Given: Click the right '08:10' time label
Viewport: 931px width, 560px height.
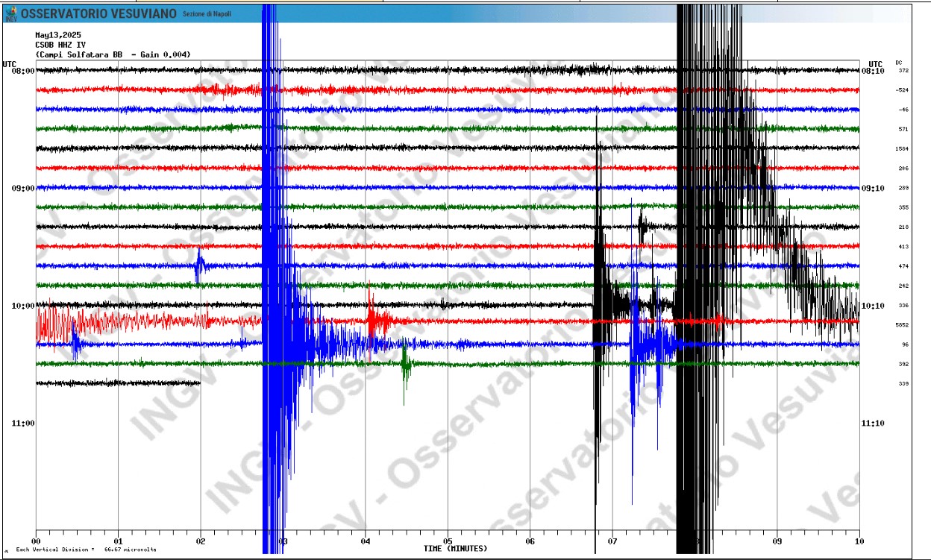Looking at the screenshot, I should [x=873, y=71].
